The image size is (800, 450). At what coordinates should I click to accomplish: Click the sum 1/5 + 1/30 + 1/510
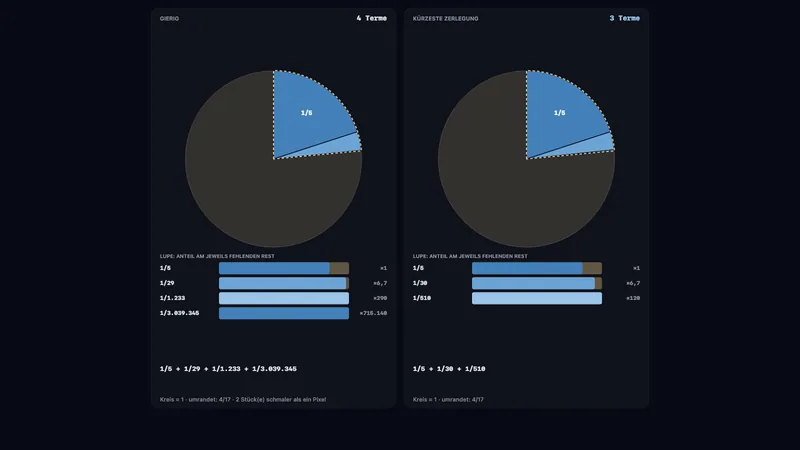point(449,368)
